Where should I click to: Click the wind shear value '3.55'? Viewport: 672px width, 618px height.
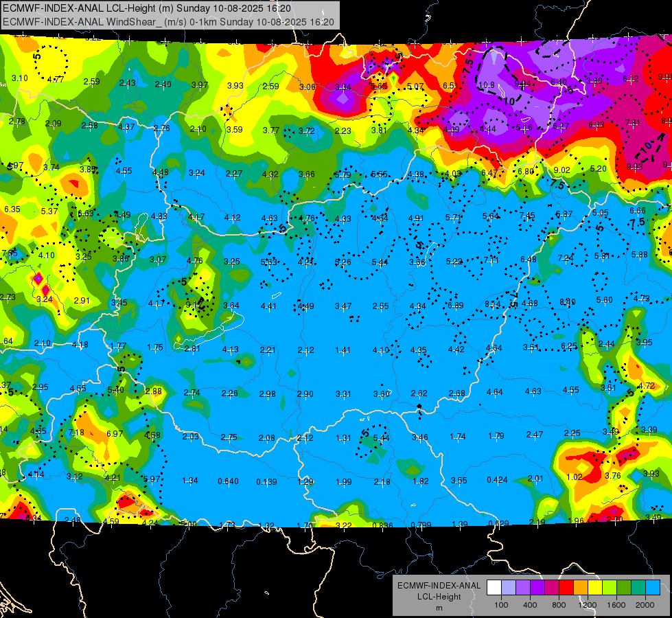[459, 481]
